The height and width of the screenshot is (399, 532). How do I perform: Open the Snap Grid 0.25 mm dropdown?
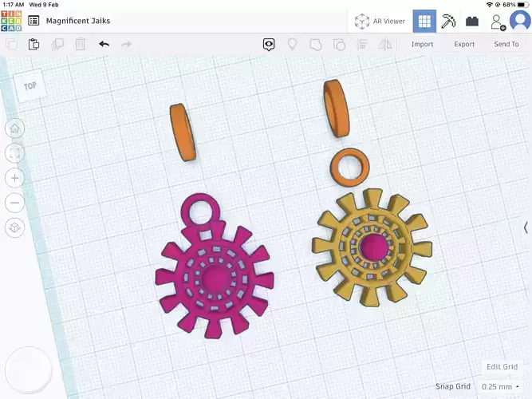(x=500, y=386)
